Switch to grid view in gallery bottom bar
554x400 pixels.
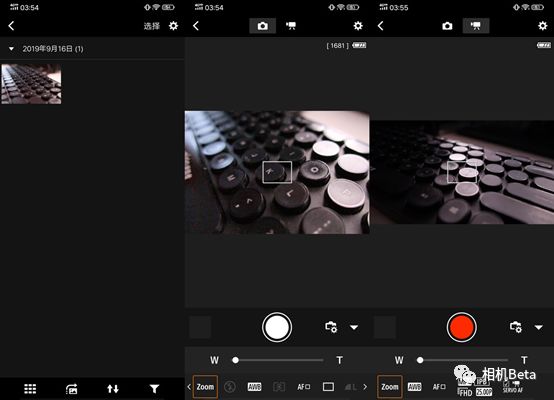[30, 389]
